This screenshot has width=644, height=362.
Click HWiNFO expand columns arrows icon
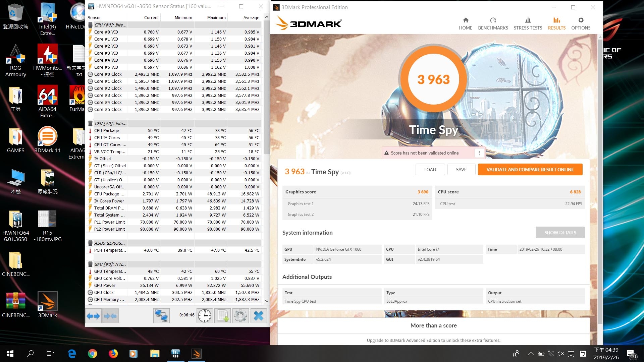[x=93, y=316]
